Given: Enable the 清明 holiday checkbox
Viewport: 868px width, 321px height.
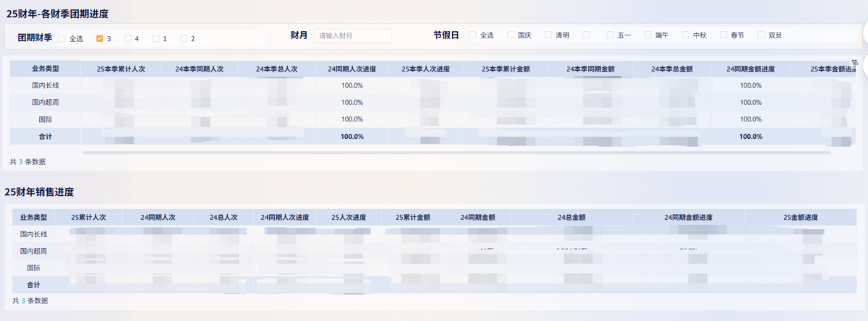Looking at the screenshot, I should tap(548, 35).
